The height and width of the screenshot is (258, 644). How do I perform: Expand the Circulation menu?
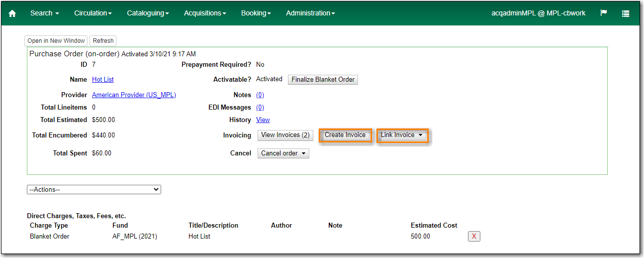tap(92, 13)
